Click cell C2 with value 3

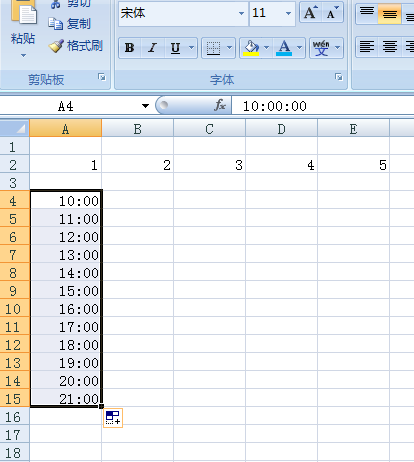pos(209,164)
